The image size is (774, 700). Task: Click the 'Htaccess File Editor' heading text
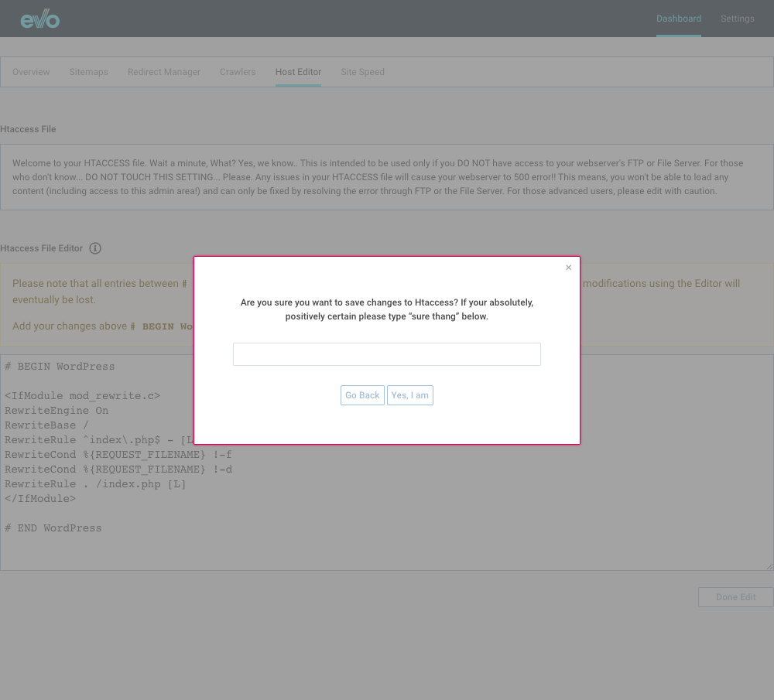(42, 248)
